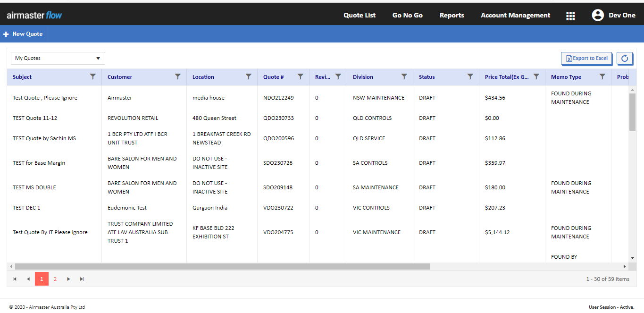Click quote number VDO204775
The image size is (644, 313).
click(278, 232)
